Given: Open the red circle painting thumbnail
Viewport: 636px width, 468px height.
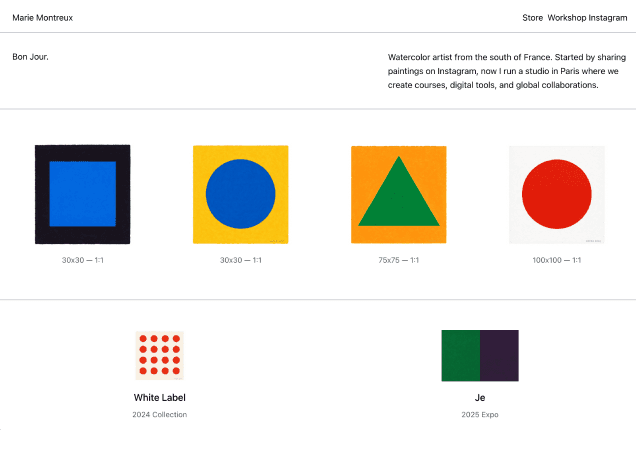Looking at the screenshot, I should 557,194.
